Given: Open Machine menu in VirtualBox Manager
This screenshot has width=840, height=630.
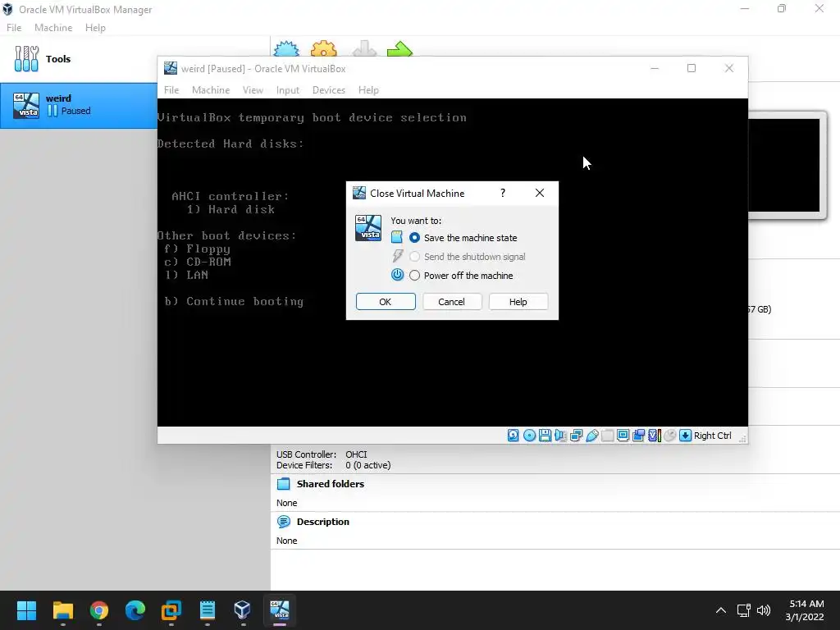Looking at the screenshot, I should coord(53,28).
